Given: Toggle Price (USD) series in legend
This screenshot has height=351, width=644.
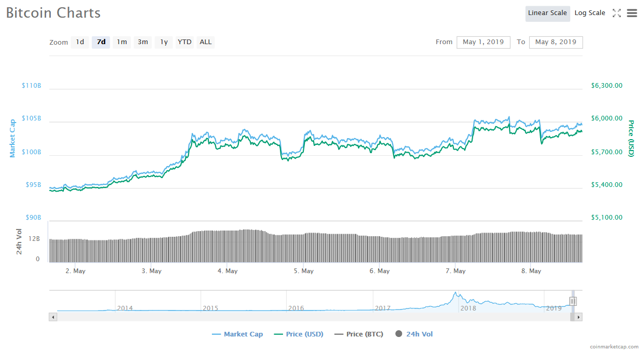Looking at the screenshot, I should tap(298, 334).
